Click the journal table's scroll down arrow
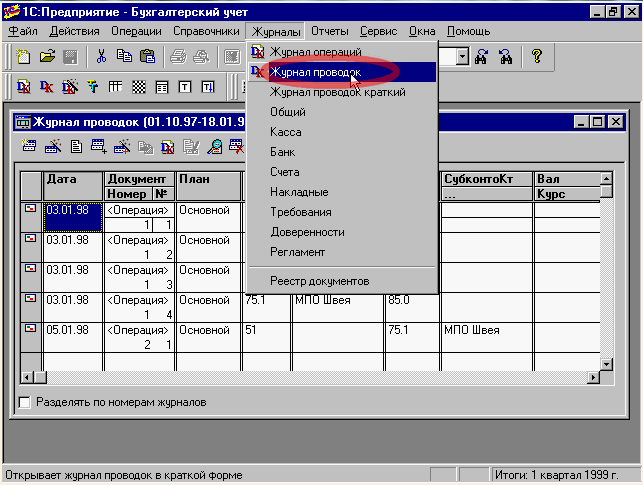Screen dimensions: 643x485 606,363
